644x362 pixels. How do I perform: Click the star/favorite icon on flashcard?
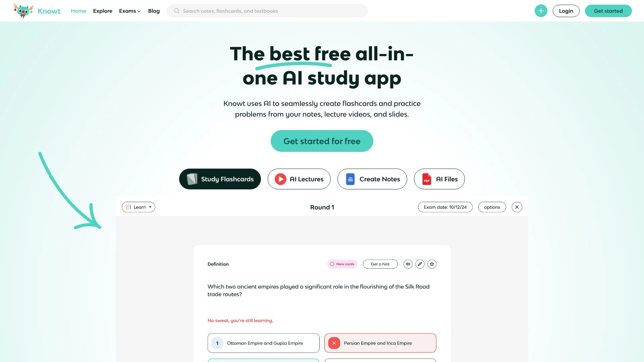432,264
